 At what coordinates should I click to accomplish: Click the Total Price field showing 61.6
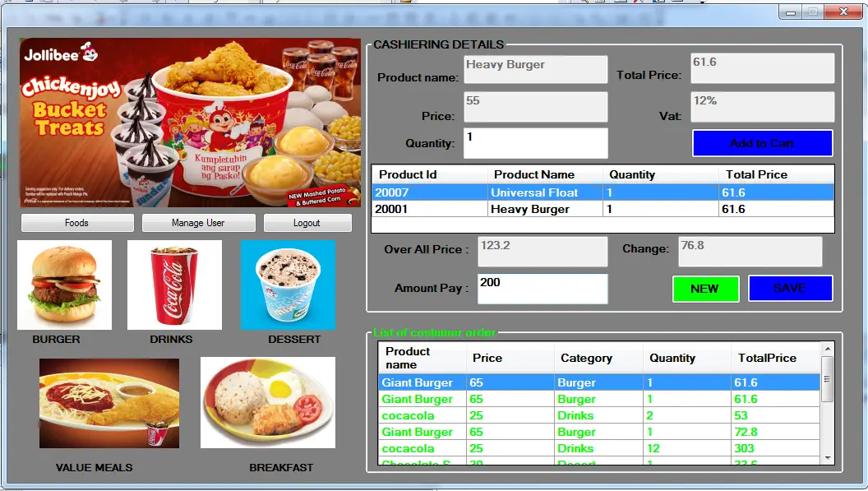(x=762, y=68)
